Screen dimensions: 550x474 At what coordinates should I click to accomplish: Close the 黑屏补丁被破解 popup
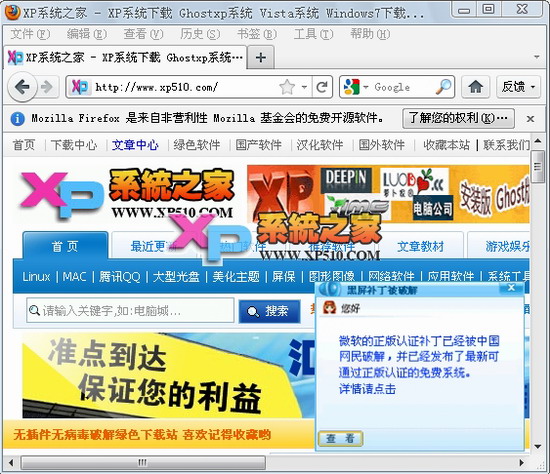pos(511,288)
